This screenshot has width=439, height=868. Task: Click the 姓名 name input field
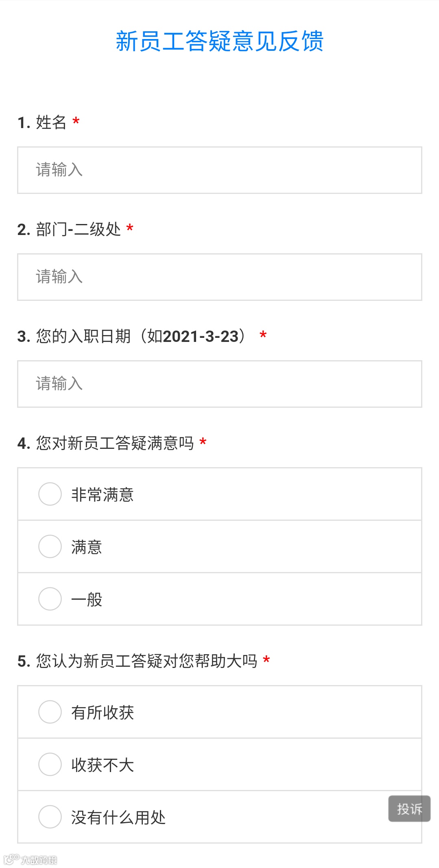tap(219, 170)
